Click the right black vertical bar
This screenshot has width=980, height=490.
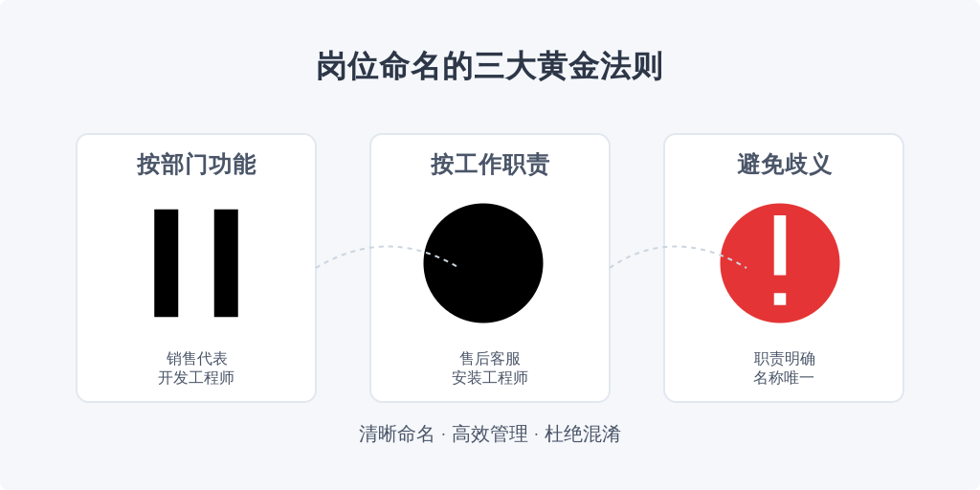tap(226, 263)
